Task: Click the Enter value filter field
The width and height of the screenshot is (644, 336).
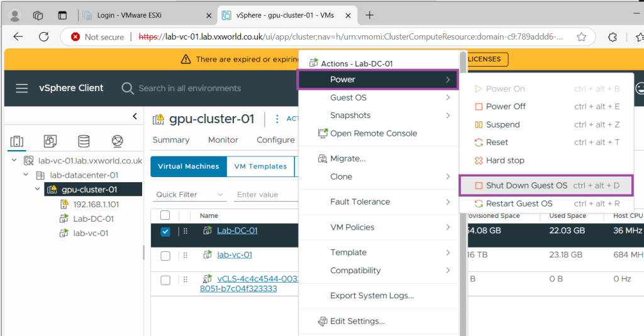Action: pos(264,195)
